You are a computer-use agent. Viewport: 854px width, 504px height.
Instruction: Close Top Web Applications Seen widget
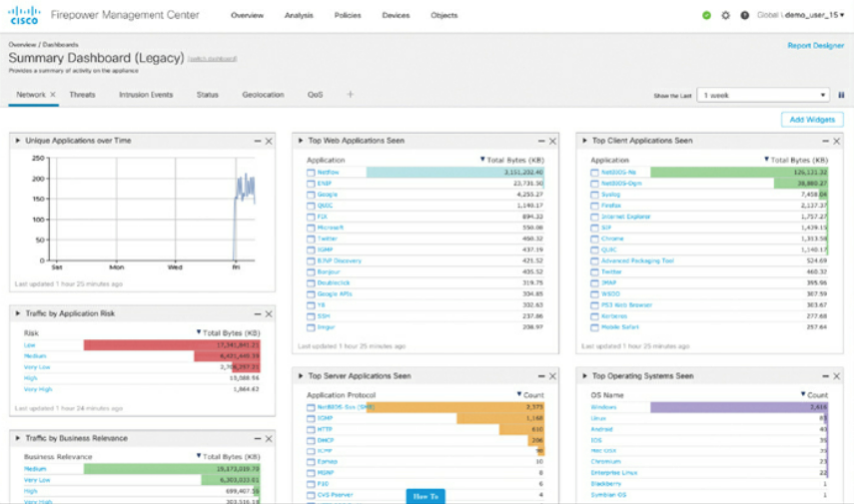coord(552,141)
